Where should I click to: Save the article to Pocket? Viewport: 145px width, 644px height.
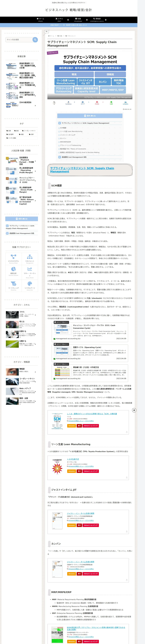[97, 103]
